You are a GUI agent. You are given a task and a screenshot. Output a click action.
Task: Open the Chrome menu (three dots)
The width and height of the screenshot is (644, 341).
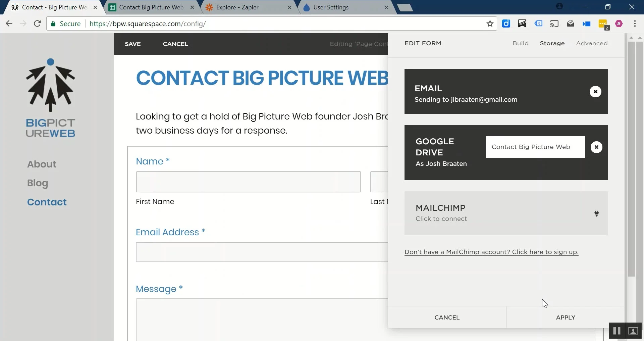[x=635, y=23]
